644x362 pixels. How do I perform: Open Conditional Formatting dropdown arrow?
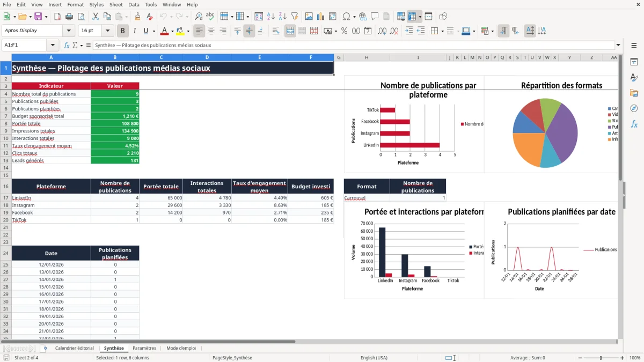[x=492, y=31]
